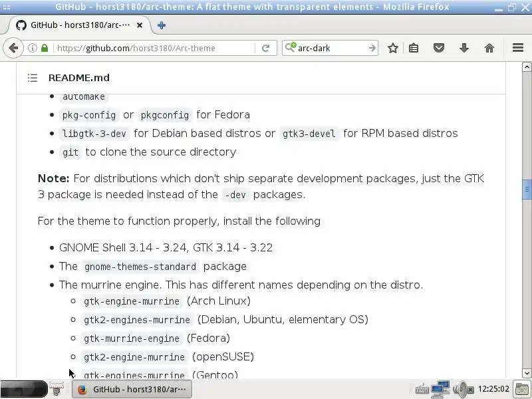Click the gtk-murrine-engine Fedora entry
532x399 pixels.
[x=157, y=338]
